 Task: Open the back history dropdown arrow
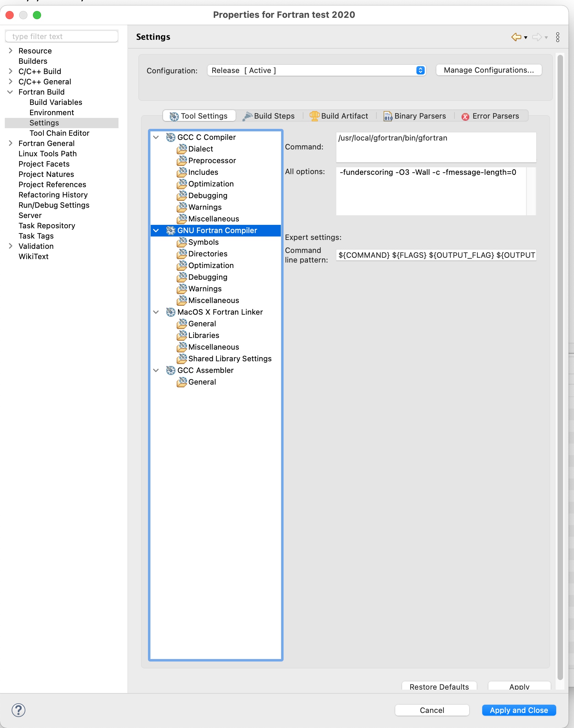click(526, 37)
